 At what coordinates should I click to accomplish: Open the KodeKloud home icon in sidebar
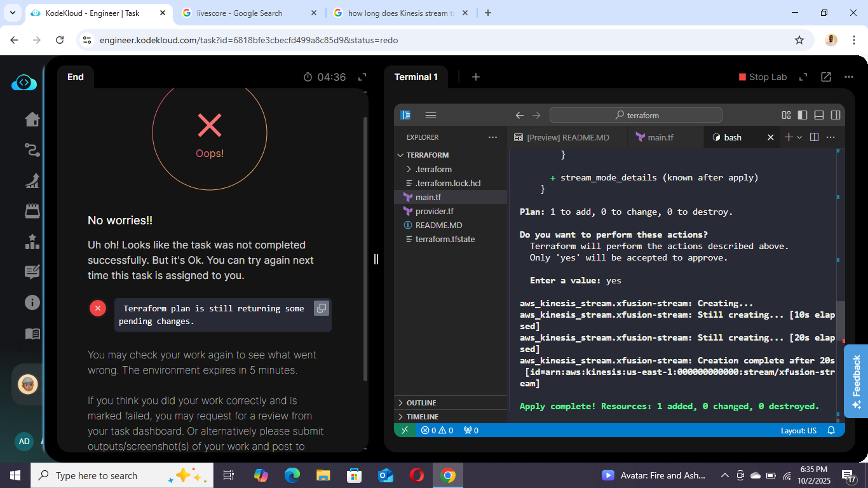(x=32, y=119)
